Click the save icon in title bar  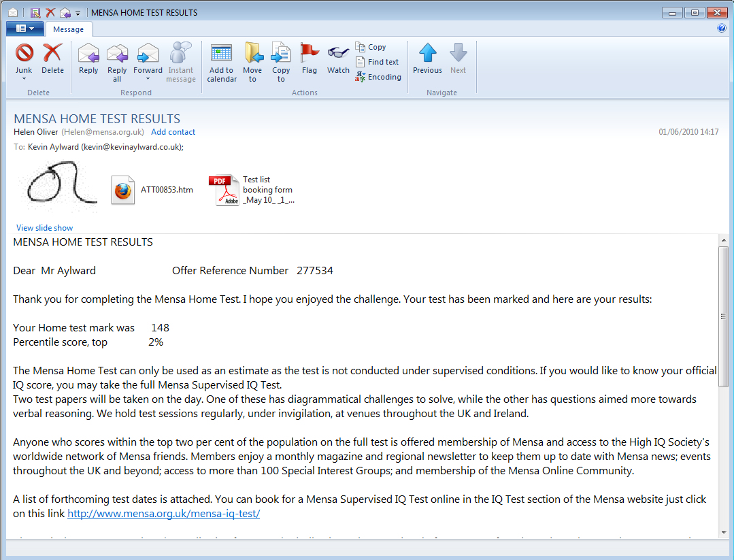click(35, 13)
